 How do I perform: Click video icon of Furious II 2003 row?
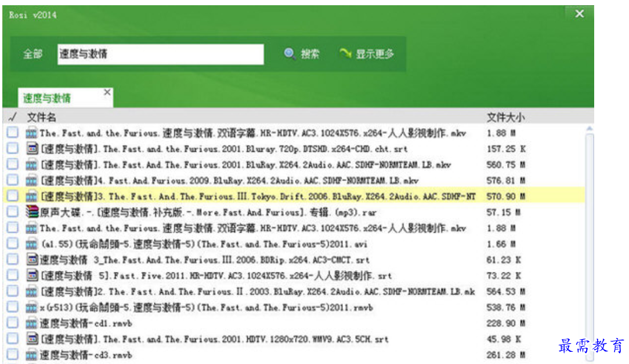(x=32, y=292)
